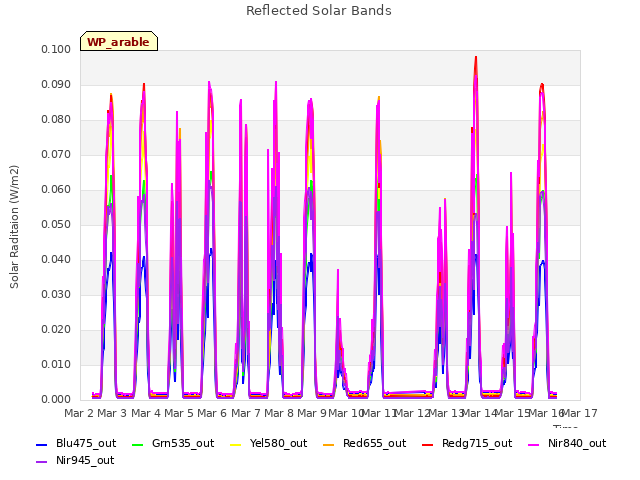Click the 0.090 y-axis tick label
This screenshot has width=640, height=480.
tap(56, 84)
